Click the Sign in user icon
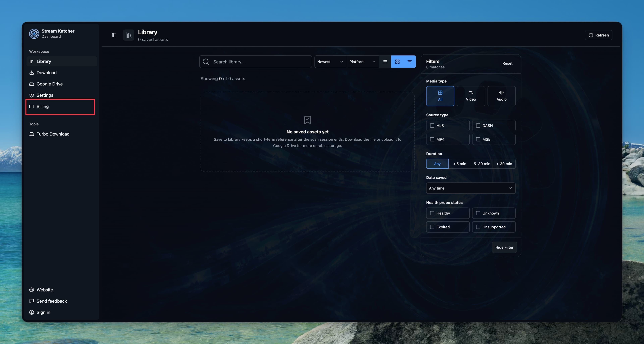The height and width of the screenshot is (344, 644). [32, 312]
